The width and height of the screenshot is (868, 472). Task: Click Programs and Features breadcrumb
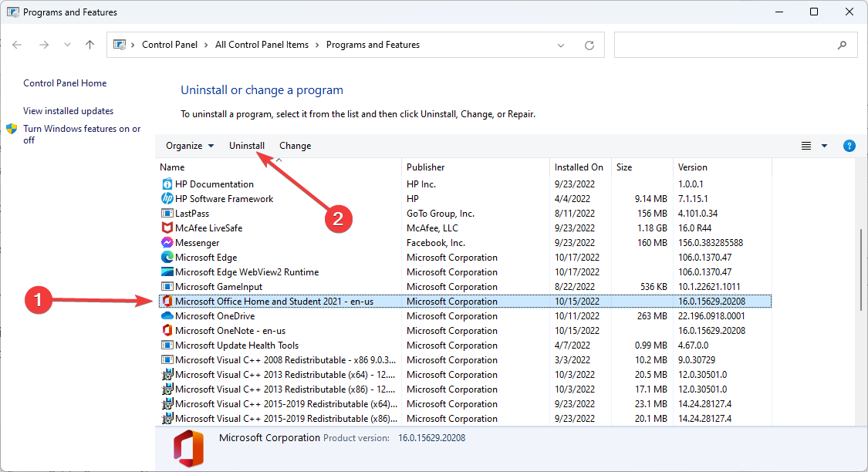click(373, 45)
